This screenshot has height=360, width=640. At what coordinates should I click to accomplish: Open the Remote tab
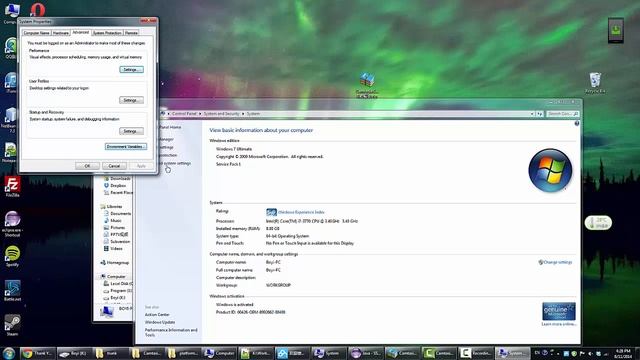coord(131,33)
